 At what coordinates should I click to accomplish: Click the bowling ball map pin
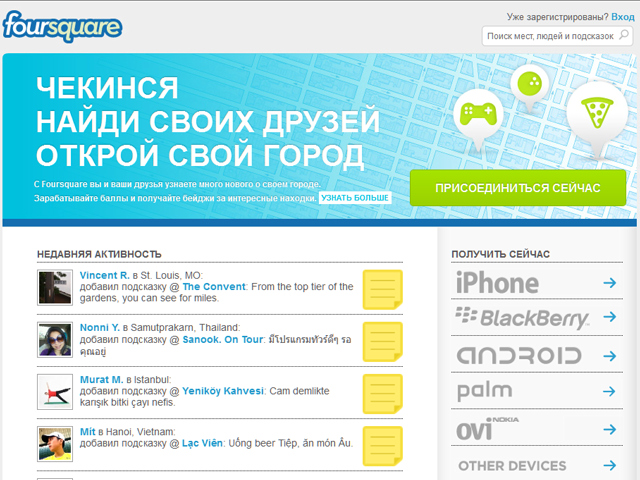tap(529, 86)
